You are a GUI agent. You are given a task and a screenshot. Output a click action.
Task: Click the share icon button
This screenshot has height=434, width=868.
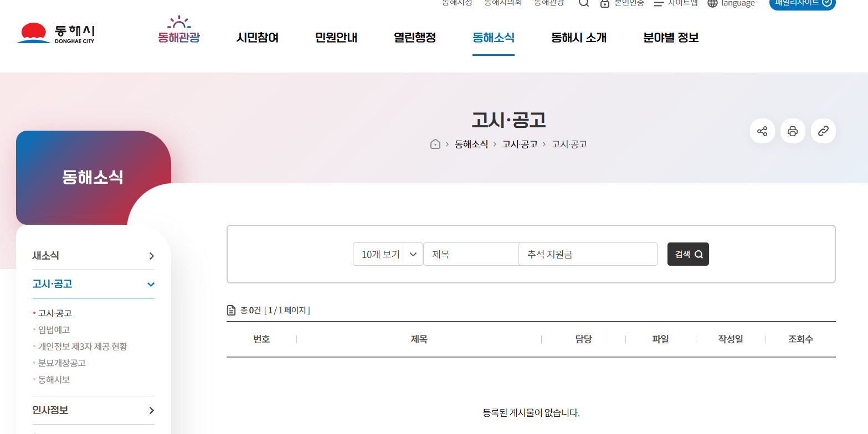point(762,131)
